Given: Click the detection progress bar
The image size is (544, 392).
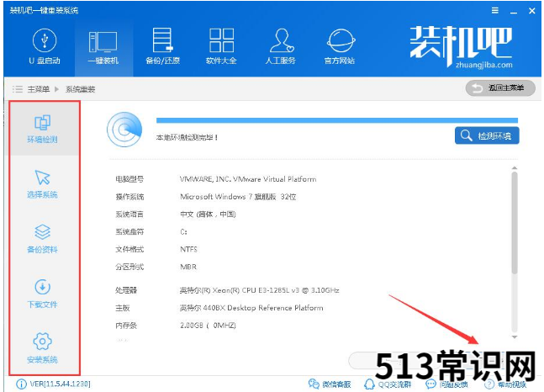Looking at the screenshot, I should 337,120.
